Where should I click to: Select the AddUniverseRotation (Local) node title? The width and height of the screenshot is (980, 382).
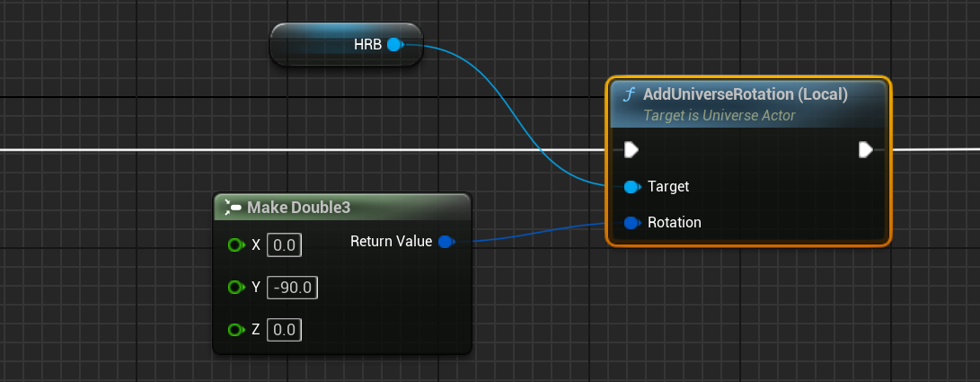pyautogui.click(x=746, y=94)
